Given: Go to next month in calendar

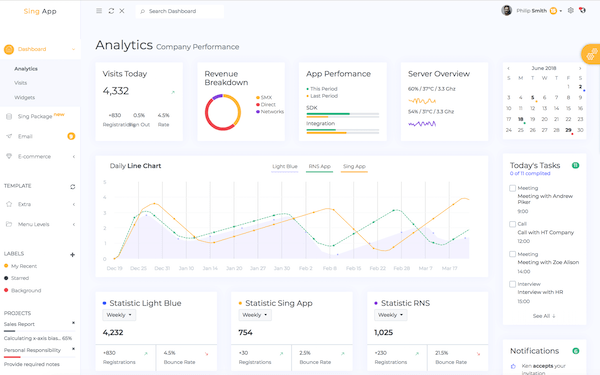Looking at the screenshot, I should click(580, 68).
